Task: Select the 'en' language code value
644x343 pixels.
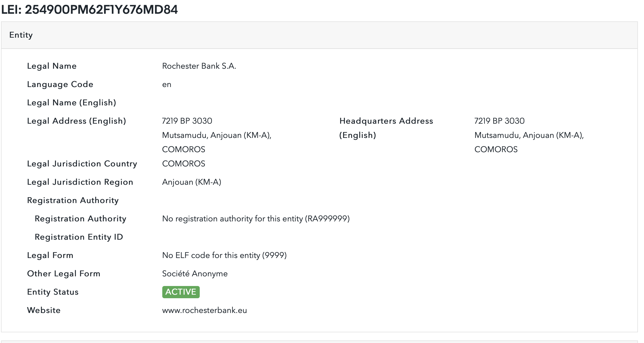Action: [167, 84]
